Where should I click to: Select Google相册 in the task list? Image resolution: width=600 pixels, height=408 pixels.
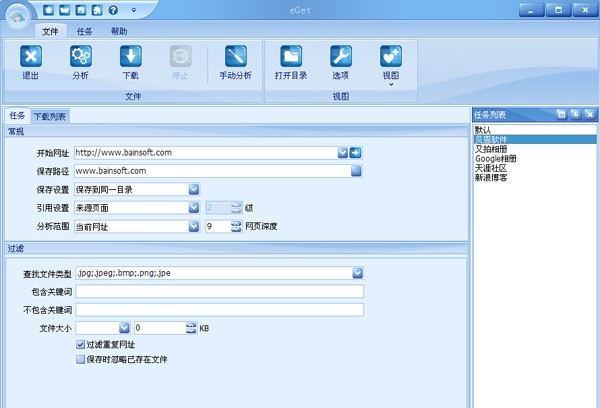(535, 158)
